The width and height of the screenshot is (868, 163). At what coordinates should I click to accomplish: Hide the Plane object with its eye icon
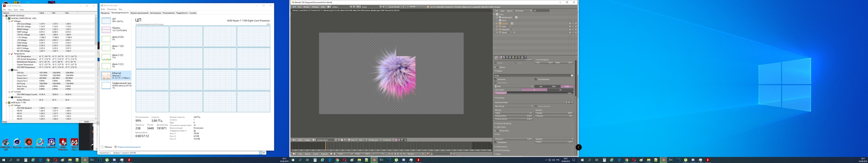pos(570,26)
